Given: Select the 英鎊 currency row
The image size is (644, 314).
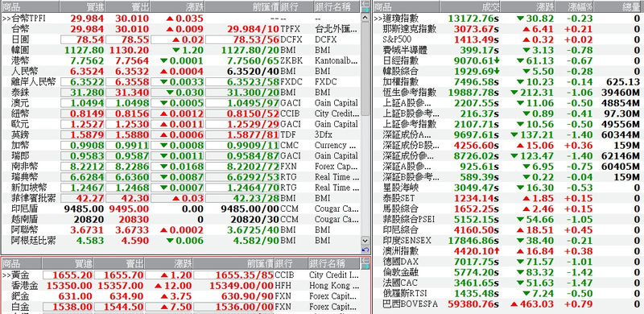Looking at the screenshot, I should coord(180,134).
